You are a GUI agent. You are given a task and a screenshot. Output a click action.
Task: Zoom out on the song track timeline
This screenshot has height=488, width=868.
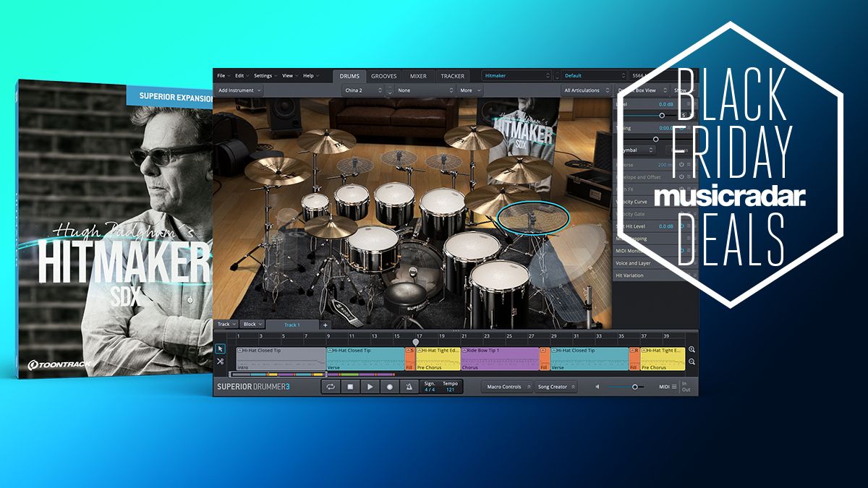point(692,361)
